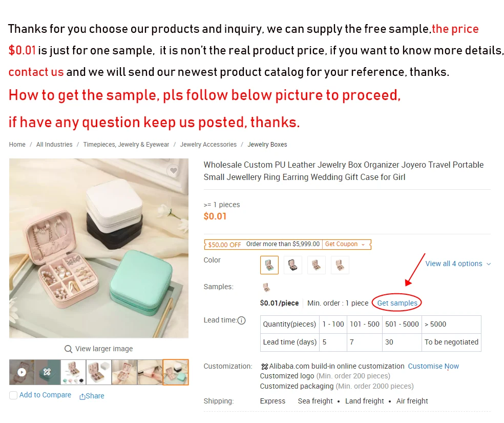The image size is (504, 423).
Task: Go to Home breadcrumb
Action: click(17, 145)
